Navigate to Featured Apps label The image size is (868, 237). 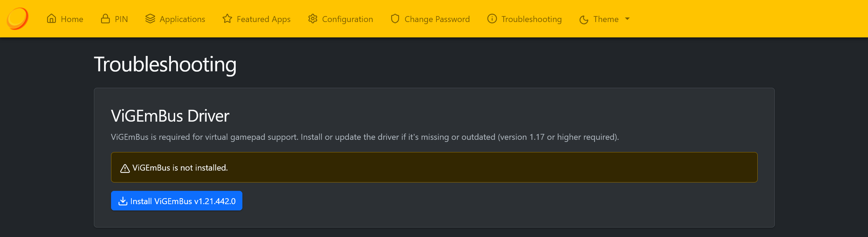[263, 19]
